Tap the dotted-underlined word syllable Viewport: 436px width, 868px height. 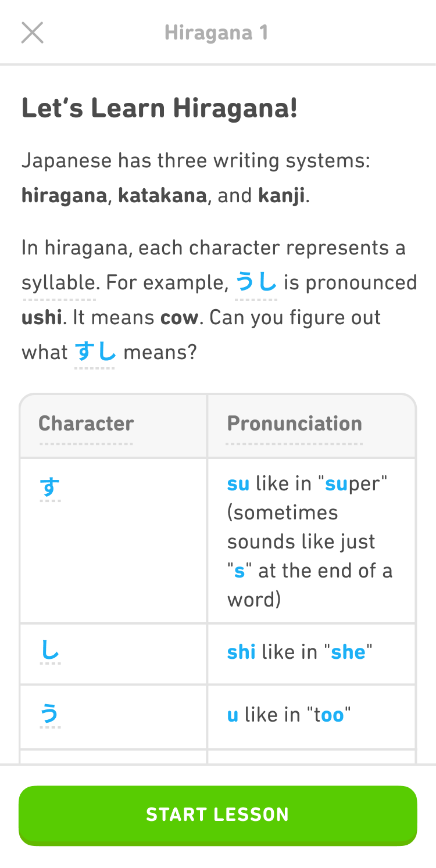pos(58,282)
